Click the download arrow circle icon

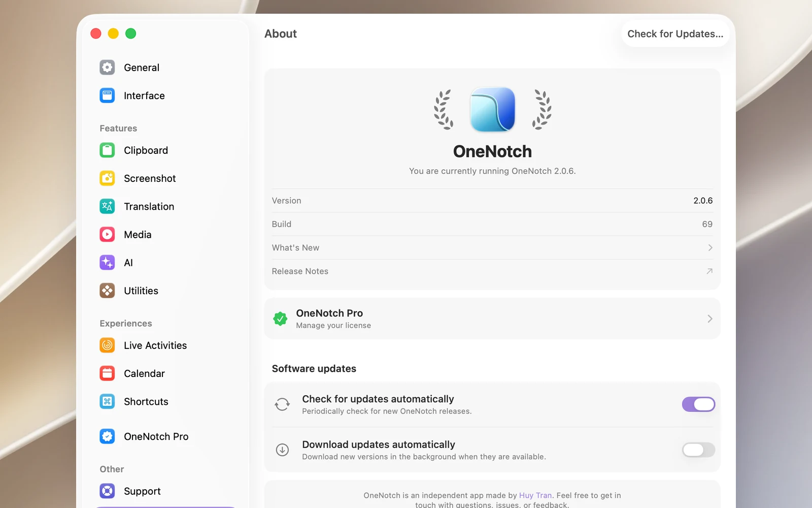282,450
